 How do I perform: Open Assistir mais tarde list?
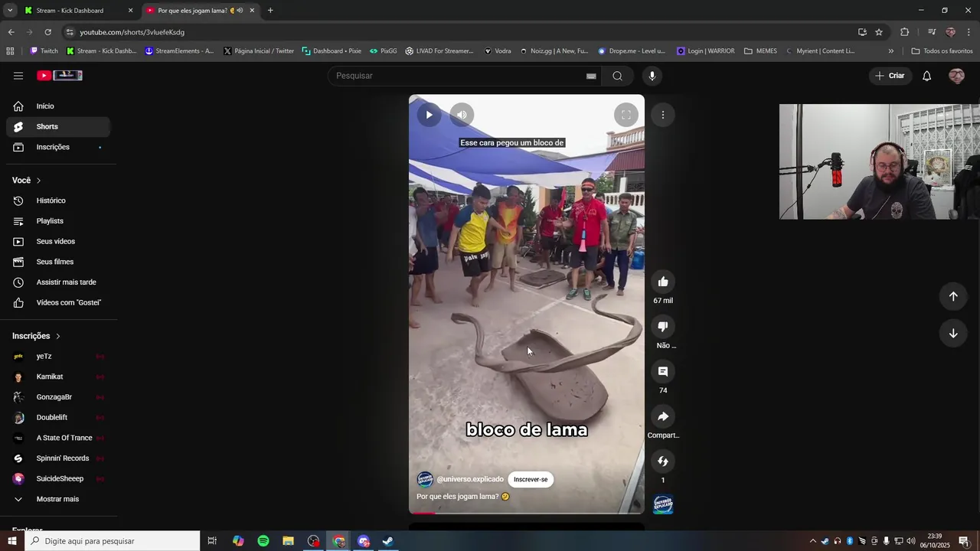[x=58, y=282]
